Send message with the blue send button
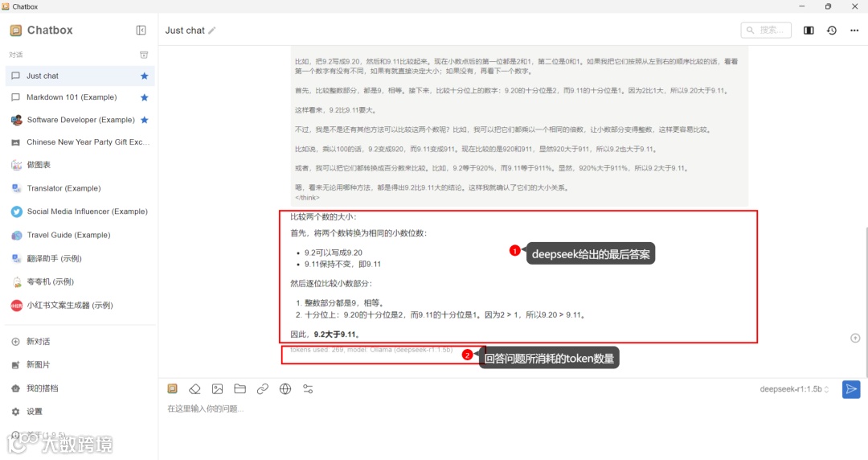868x460 pixels. click(x=851, y=389)
